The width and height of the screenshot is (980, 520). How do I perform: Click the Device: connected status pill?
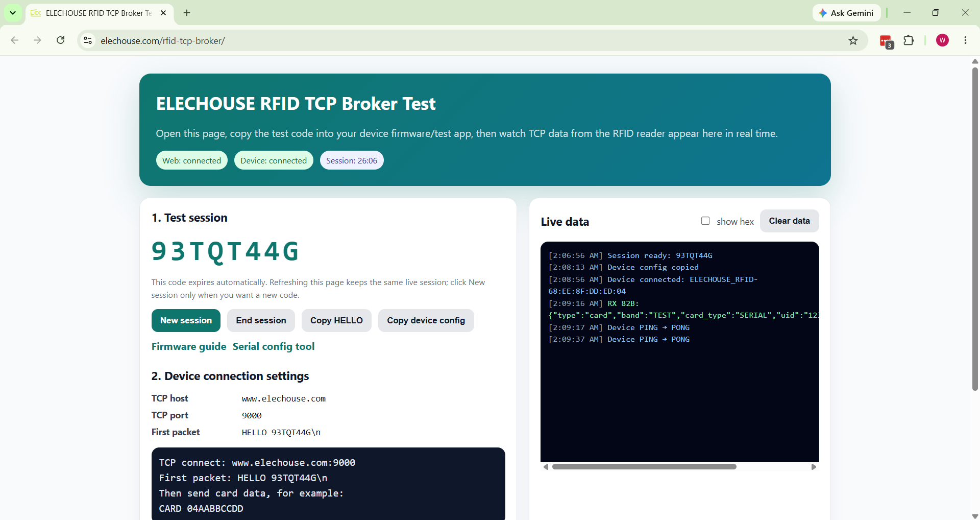tap(274, 160)
